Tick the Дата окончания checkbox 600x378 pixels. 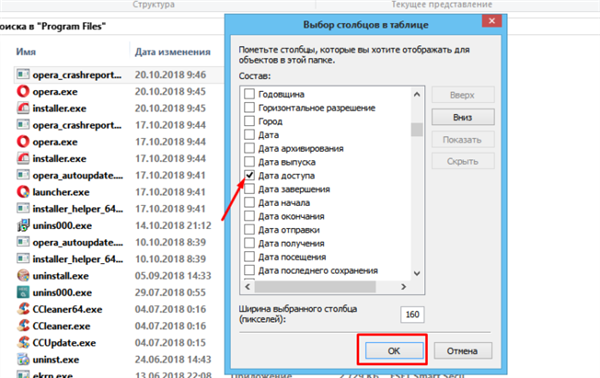pyautogui.click(x=249, y=216)
